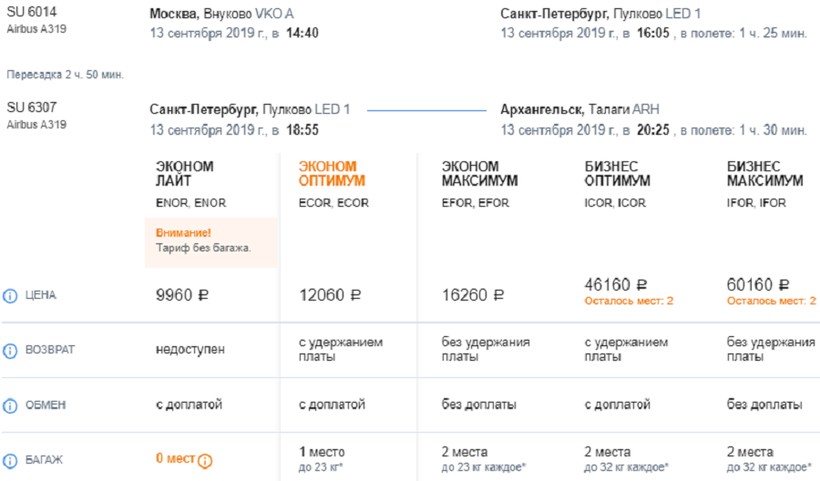The height and width of the screenshot is (481, 820).
Task: Open the info icon next to ВОЗВРАТ
Action: click(11, 351)
